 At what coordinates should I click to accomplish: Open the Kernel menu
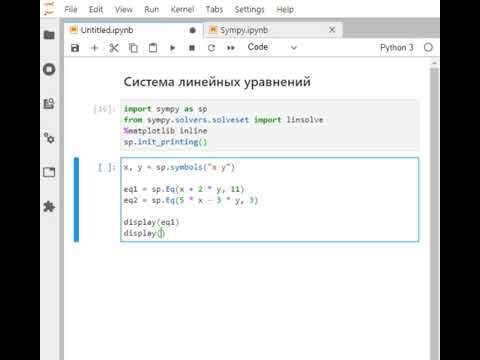[x=182, y=9]
